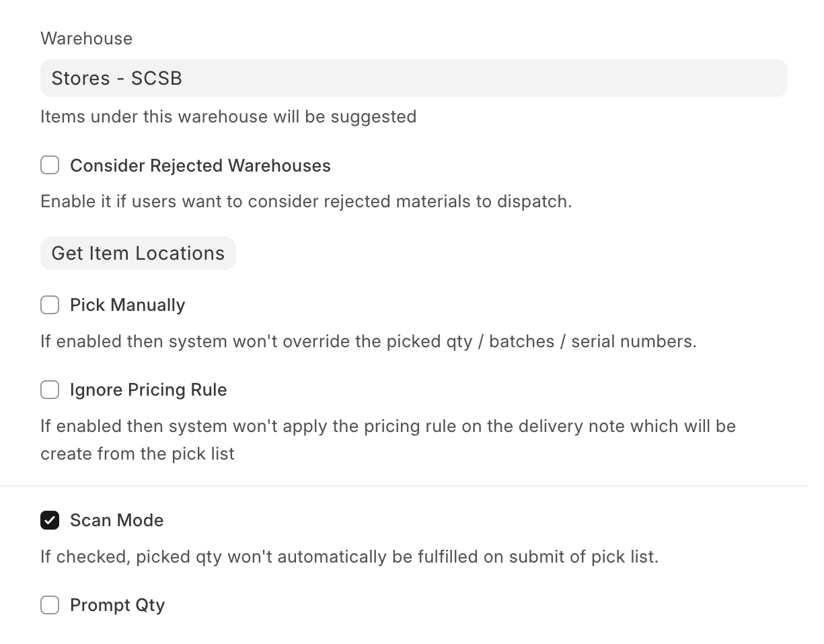This screenshot has width=824, height=644.
Task: Click the divider line above Scan Mode
Action: [404, 485]
